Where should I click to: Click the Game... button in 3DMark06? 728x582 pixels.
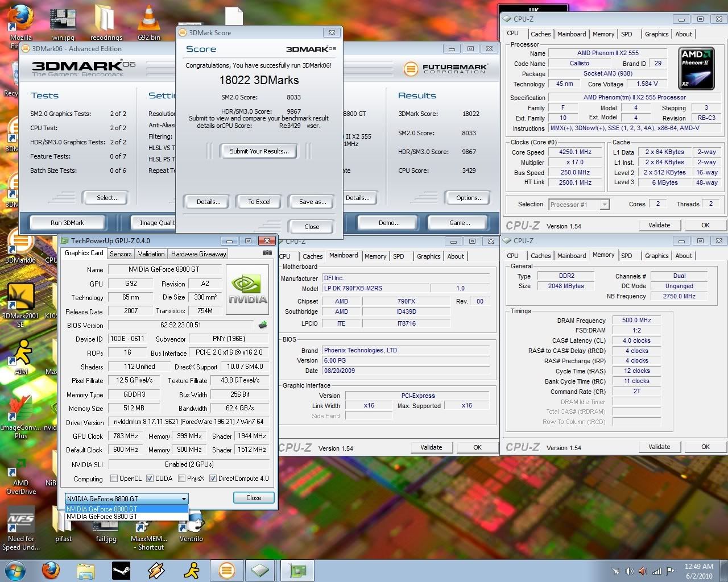point(460,223)
